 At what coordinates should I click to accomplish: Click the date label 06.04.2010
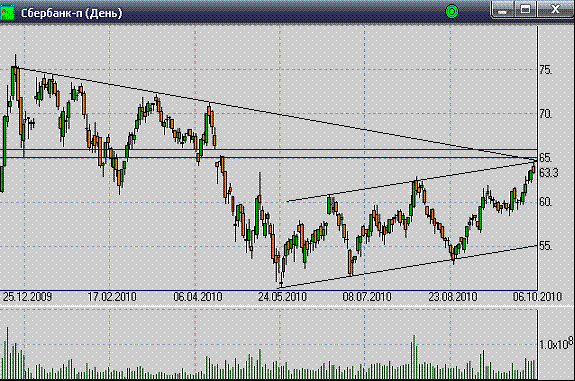click(198, 297)
